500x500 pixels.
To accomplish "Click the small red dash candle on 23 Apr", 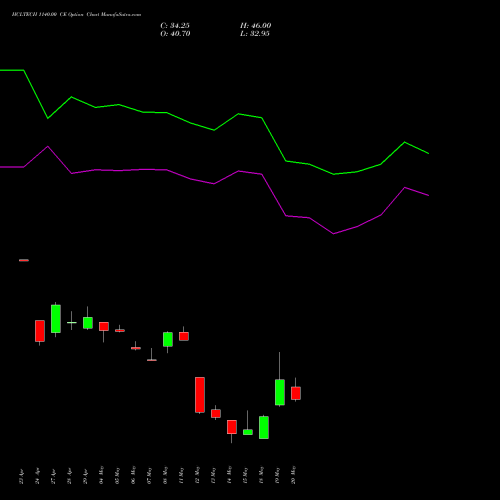I will coord(24,260).
